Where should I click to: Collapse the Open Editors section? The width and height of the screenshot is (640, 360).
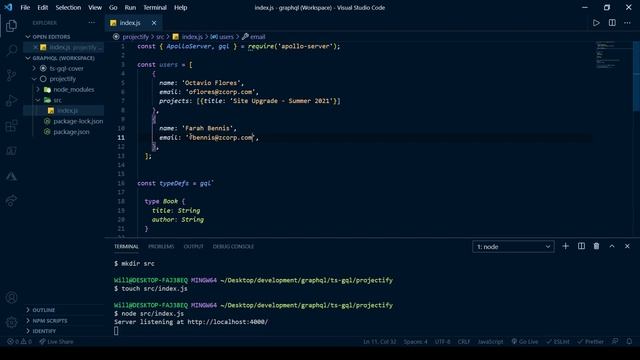[x=64, y=37]
